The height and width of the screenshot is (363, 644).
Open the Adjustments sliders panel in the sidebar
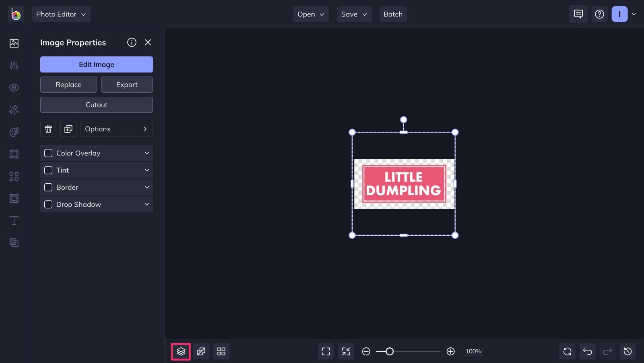(x=14, y=65)
